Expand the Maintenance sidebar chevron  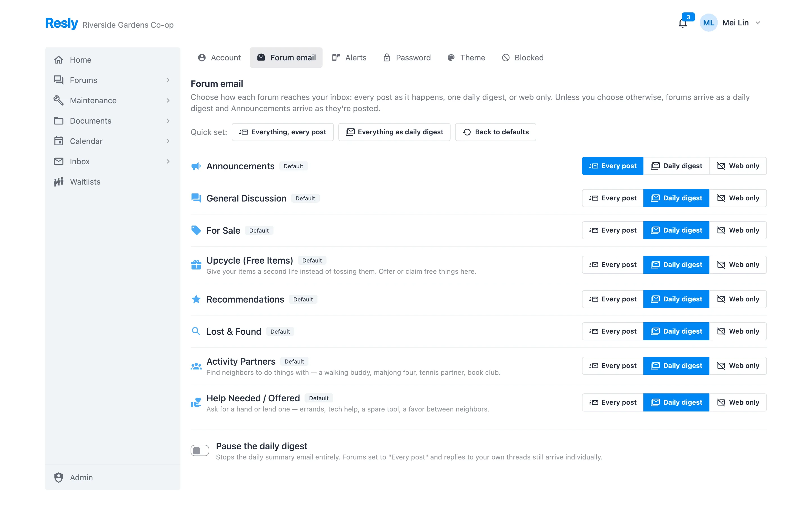(x=168, y=100)
